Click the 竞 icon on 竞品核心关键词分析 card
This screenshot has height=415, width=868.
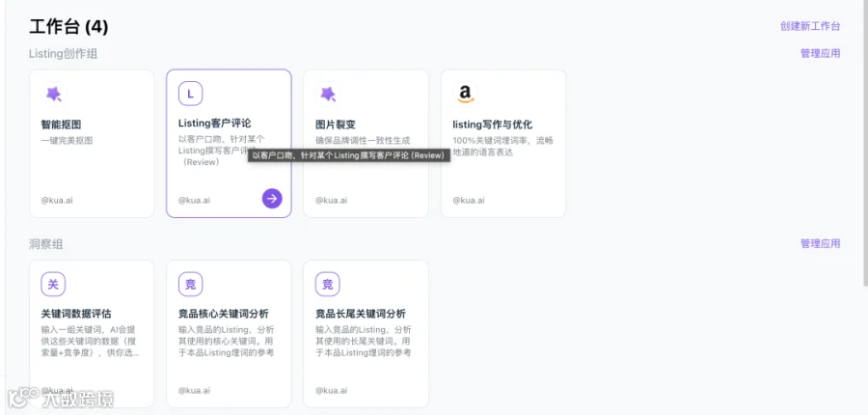point(190,285)
